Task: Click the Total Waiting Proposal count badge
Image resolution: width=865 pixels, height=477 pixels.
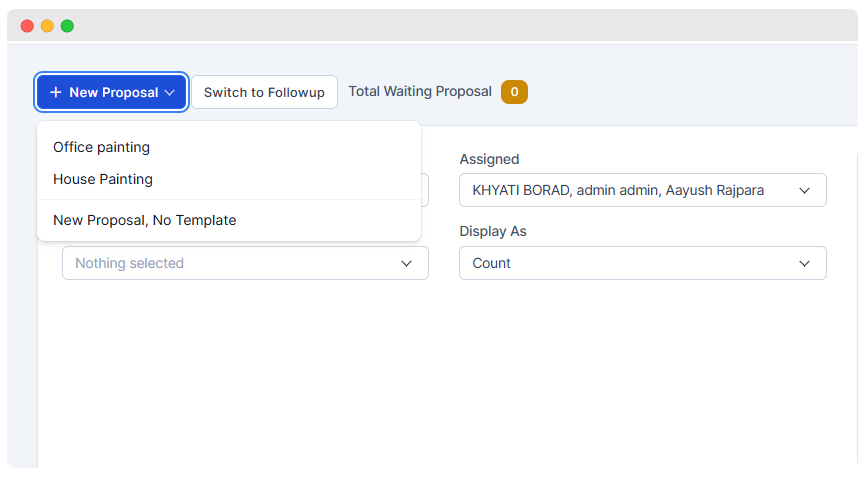Action: [514, 92]
